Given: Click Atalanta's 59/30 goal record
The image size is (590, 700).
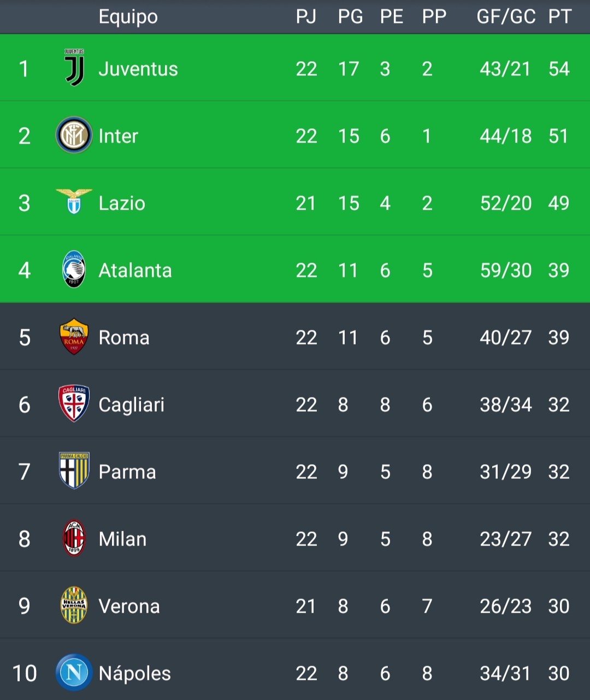Looking at the screenshot, I should coord(505,270).
